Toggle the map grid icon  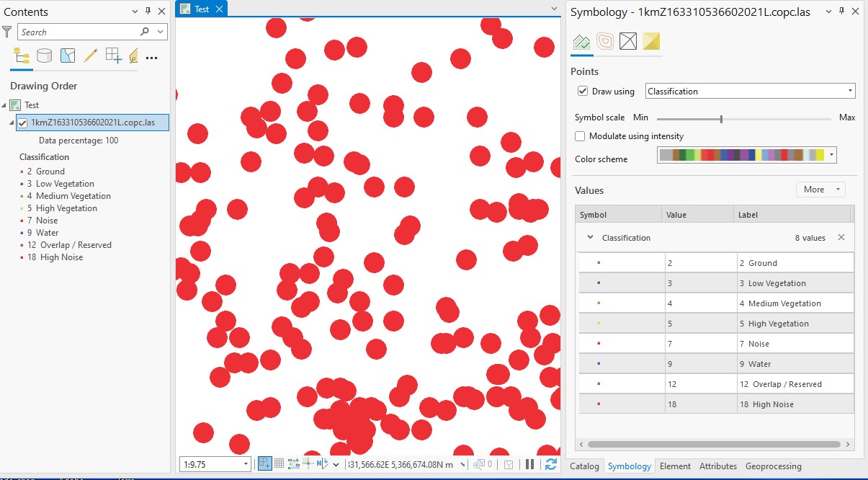coord(279,464)
